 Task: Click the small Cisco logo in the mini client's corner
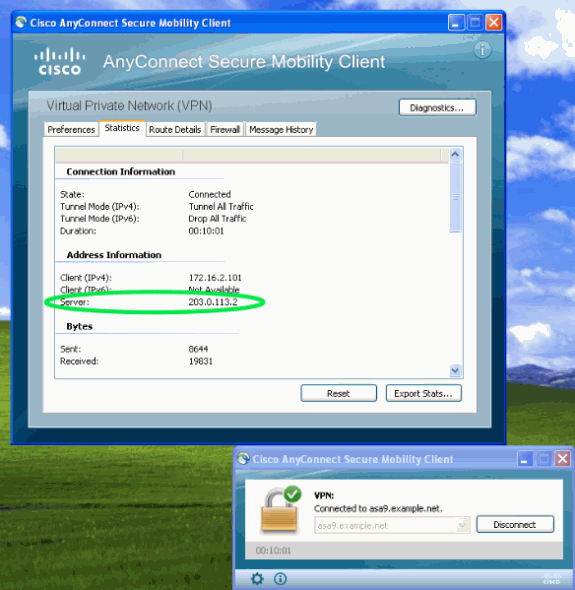pyautogui.click(x=552, y=579)
